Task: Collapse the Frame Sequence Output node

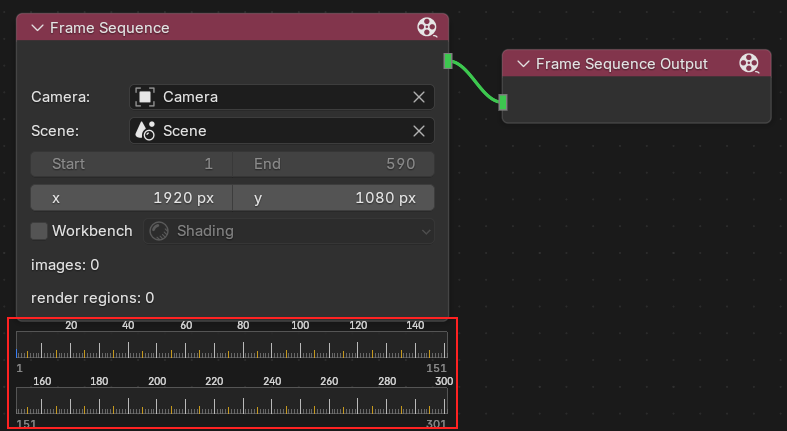Action: [x=523, y=64]
